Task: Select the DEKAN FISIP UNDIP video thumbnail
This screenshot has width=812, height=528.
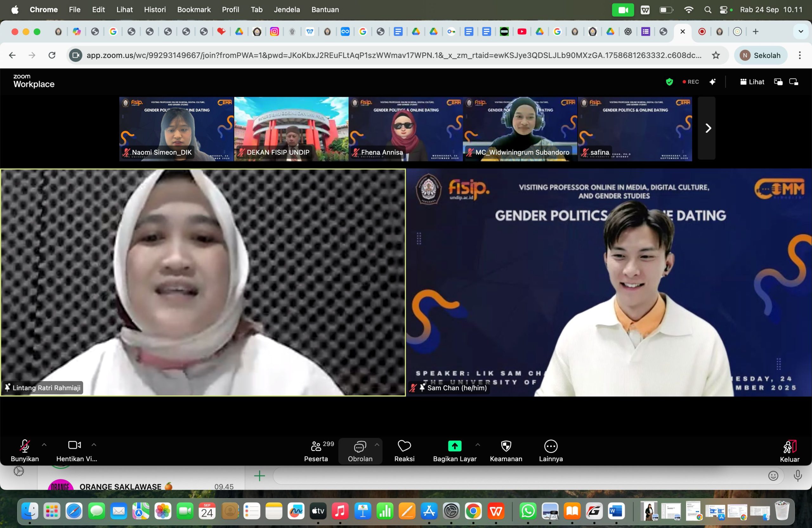Action: (291, 128)
